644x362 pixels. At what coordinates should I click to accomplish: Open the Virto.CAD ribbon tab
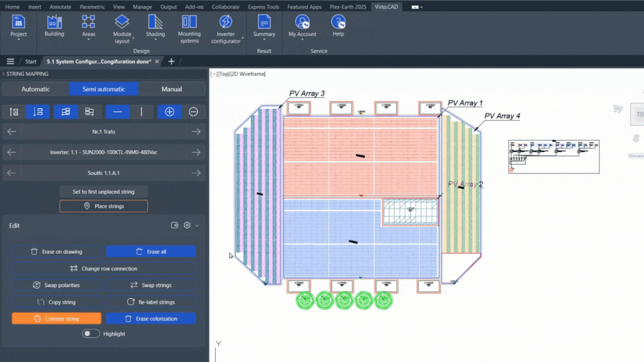click(386, 7)
